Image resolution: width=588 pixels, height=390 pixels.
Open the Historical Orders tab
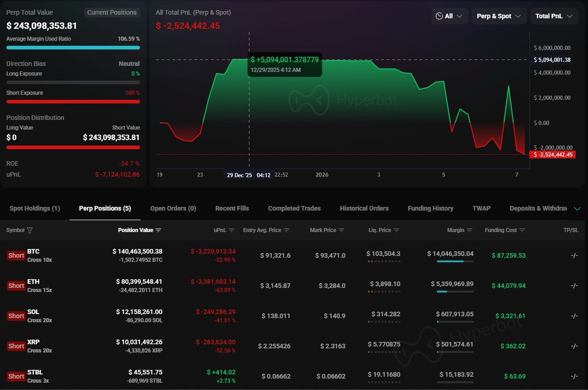point(364,208)
